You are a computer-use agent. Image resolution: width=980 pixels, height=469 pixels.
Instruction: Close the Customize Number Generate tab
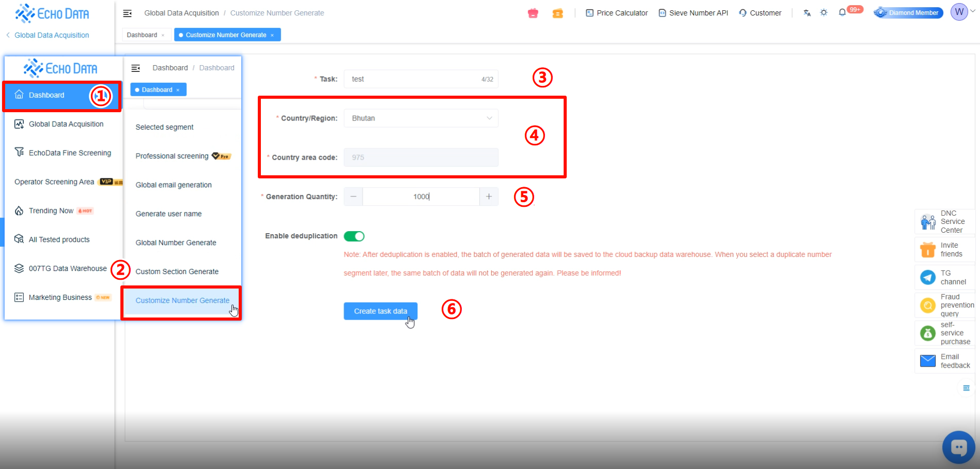272,35
